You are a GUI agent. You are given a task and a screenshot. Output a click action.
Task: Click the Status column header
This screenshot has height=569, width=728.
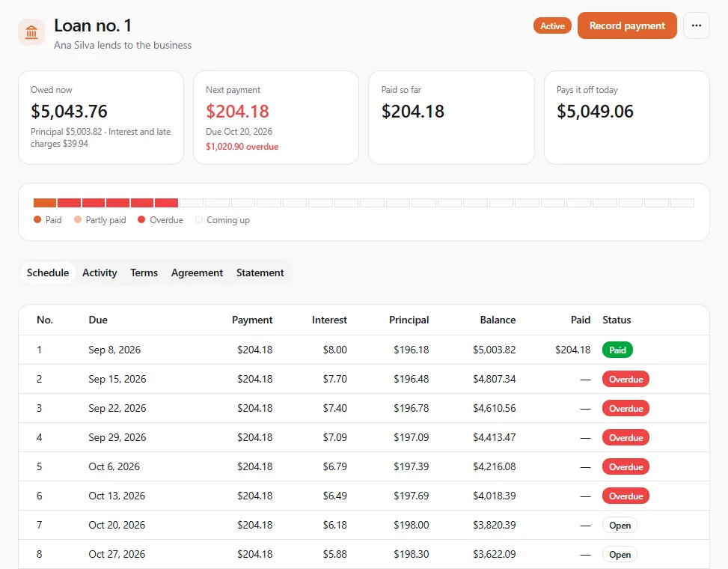tap(617, 320)
